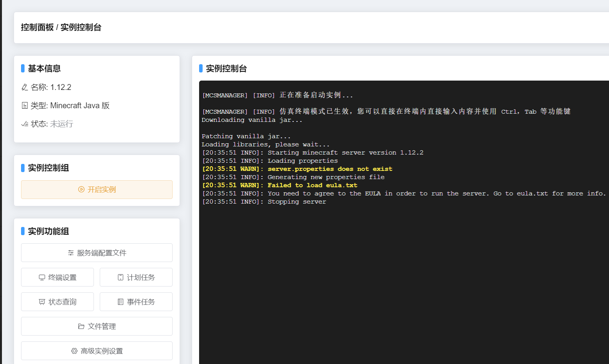This screenshot has width=609, height=364.
Task: Click the gear icon in 高级实例设置
Action: point(74,351)
